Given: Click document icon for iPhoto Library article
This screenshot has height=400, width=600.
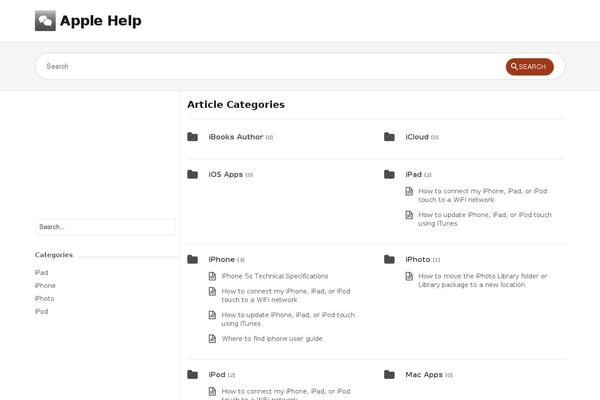Looking at the screenshot, I should 409,276.
